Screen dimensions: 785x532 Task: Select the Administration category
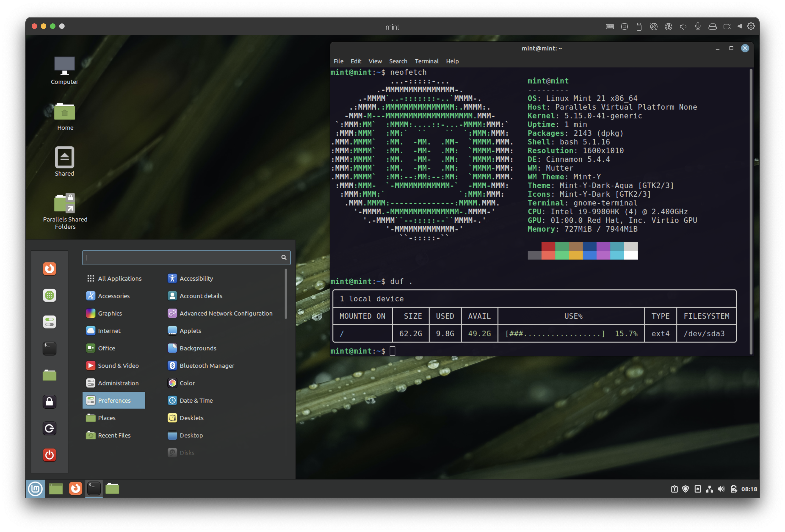[x=114, y=383]
